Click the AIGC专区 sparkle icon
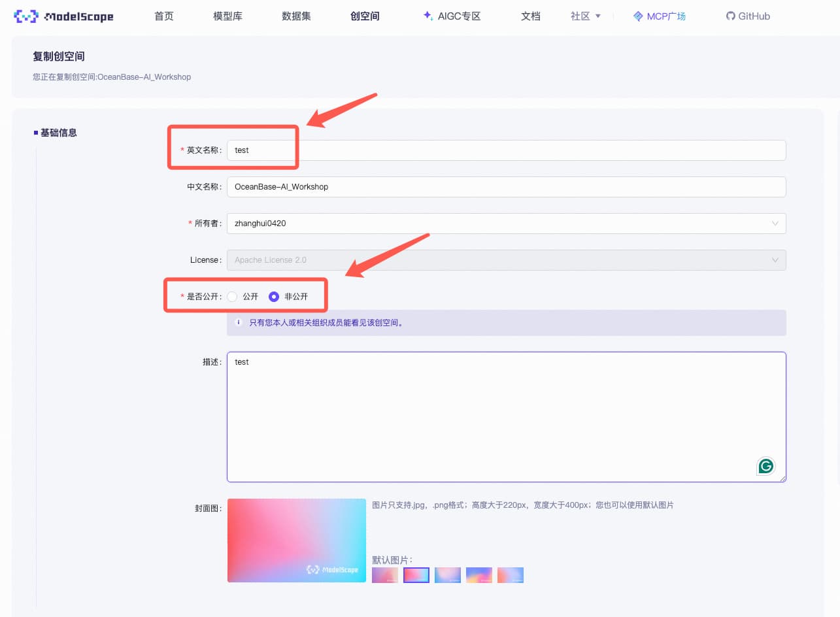The image size is (840, 617). pos(428,16)
